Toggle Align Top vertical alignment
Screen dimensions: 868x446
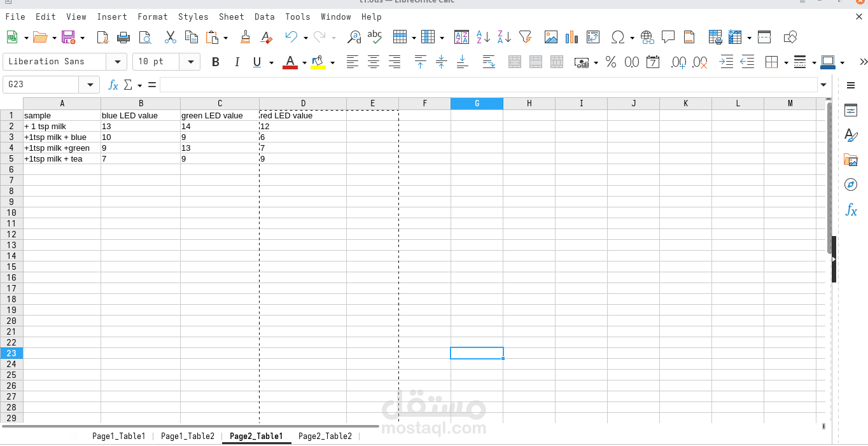(x=420, y=62)
